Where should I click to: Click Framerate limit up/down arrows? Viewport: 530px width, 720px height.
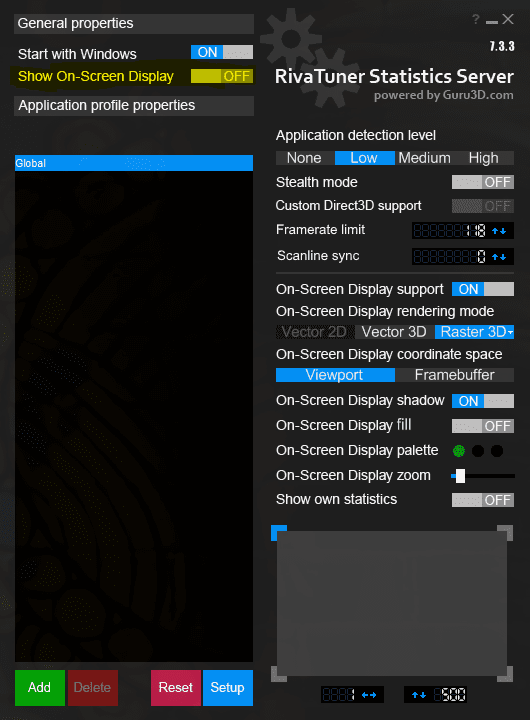[x=499, y=231]
